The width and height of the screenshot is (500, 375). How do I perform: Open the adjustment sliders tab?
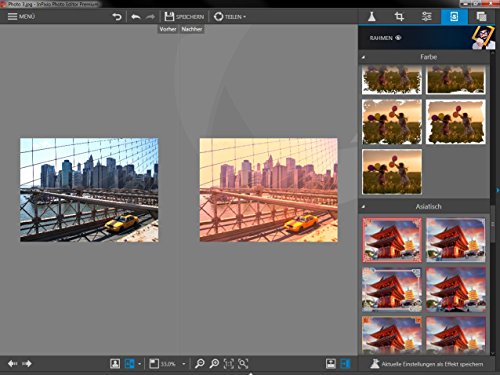point(426,16)
